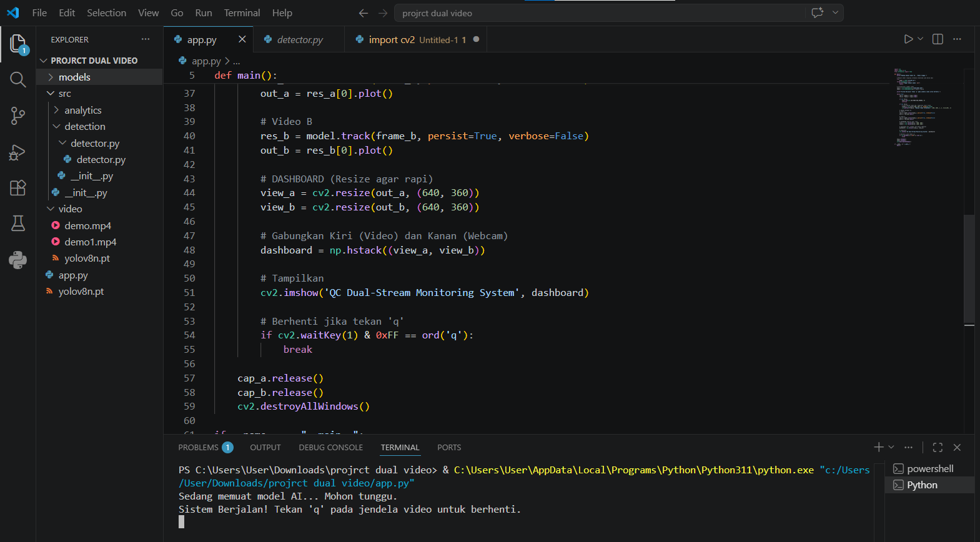Open the File menu
The width and height of the screenshot is (980, 542).
(39, 12)
